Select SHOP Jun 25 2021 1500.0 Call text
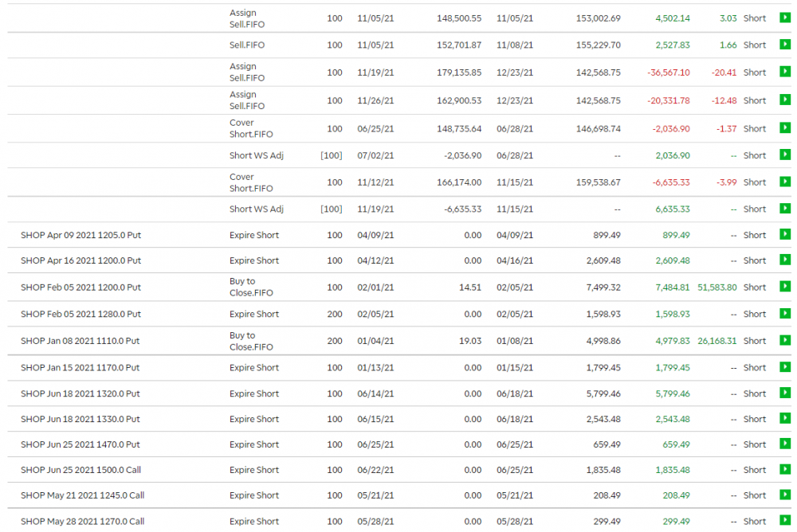 point(80,470)
